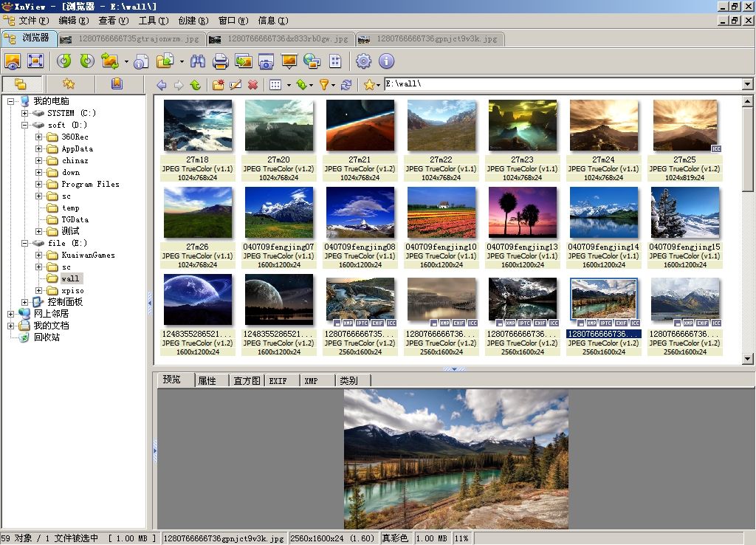Open the 工具(T) menu
756x545 pixels.
click(x=153, y=21)
